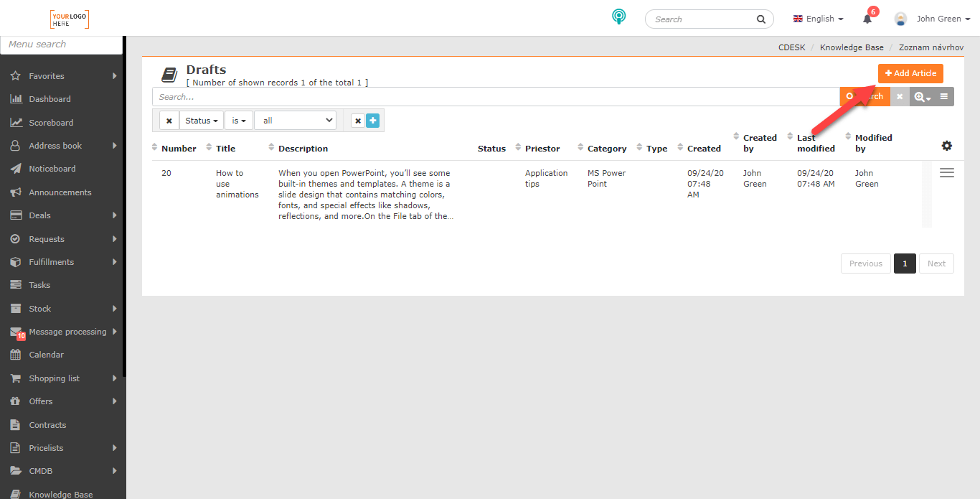
Task: Remove the Status filter row
Action: [169, 121]
